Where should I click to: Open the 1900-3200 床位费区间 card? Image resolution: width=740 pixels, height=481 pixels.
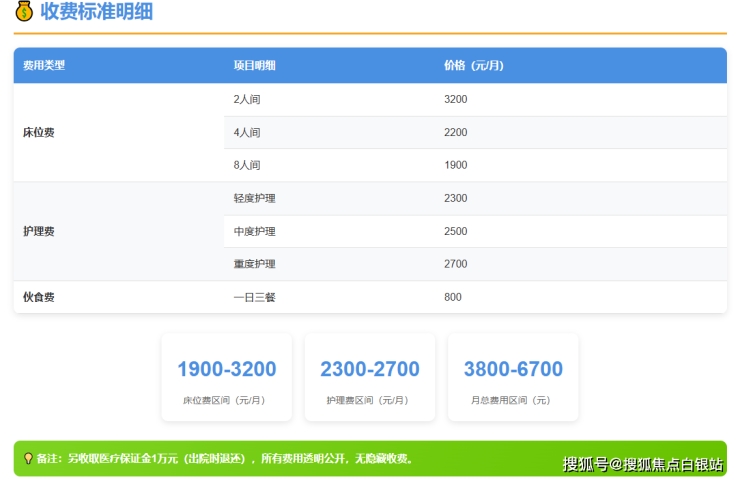[227, 377]
